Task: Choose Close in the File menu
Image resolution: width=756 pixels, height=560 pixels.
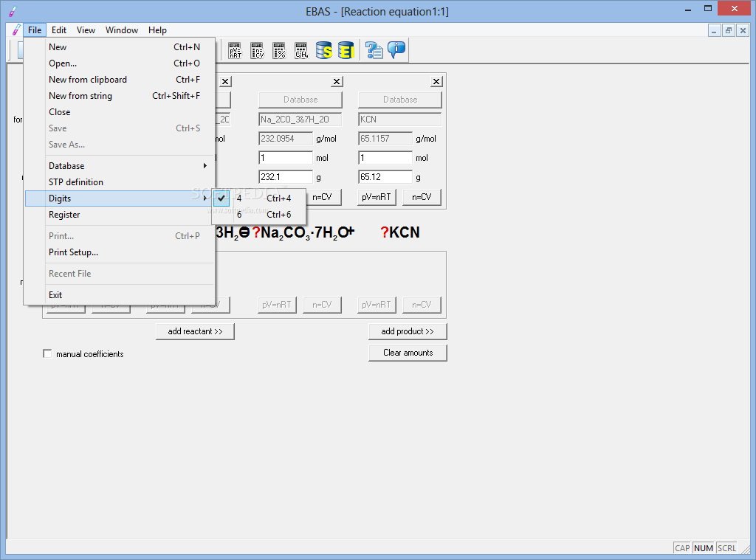Action: [x=120, y=112]
